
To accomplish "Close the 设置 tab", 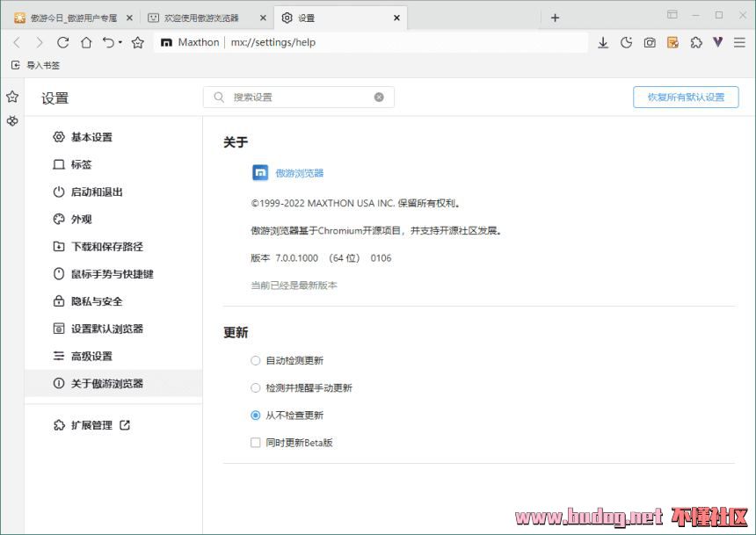I will coord(396,18).
